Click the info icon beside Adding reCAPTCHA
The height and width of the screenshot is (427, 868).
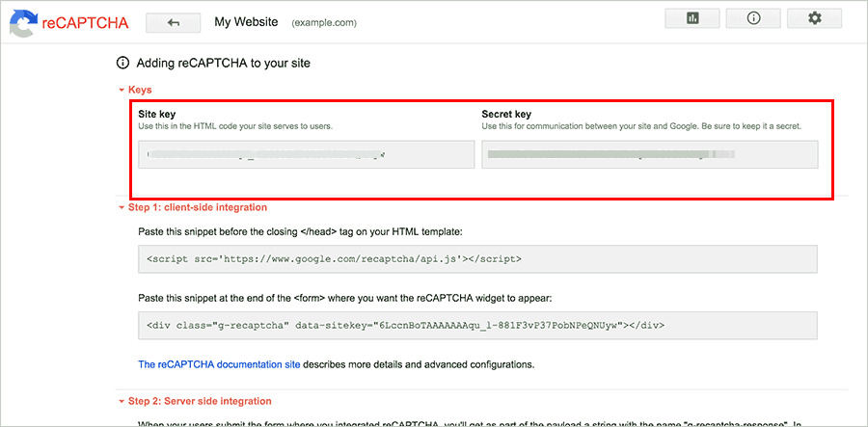(122, 63)
